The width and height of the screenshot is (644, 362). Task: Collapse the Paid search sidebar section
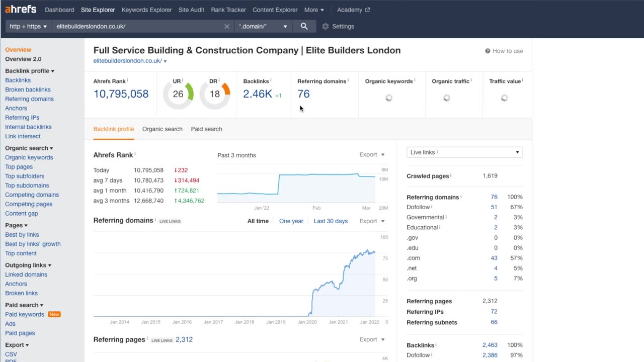(24, 305)
